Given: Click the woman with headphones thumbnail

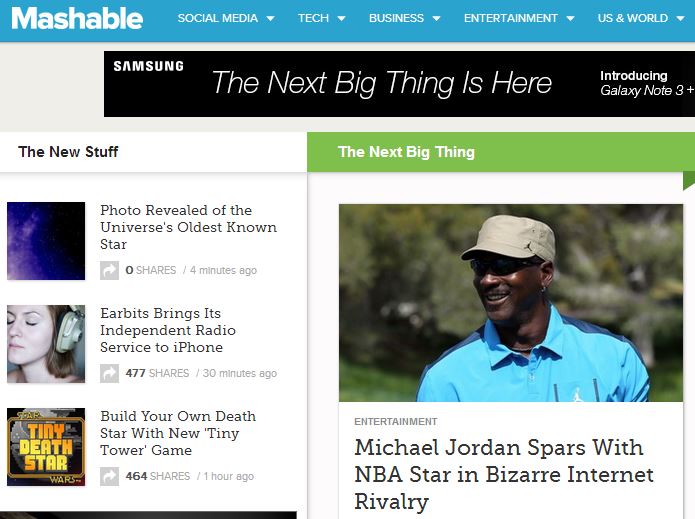Looking at the screenshot, I should click(46, 344).
